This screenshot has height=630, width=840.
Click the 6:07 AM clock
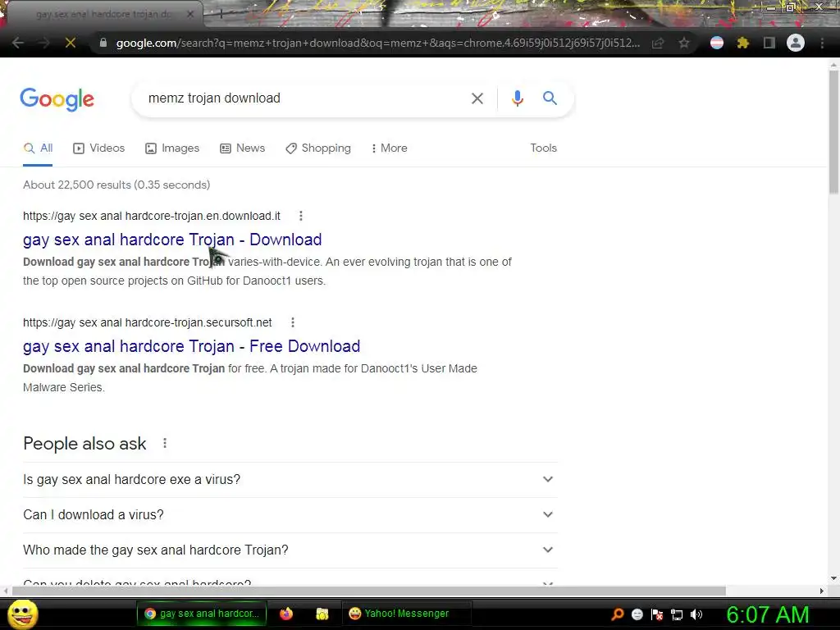coord(768,615)
